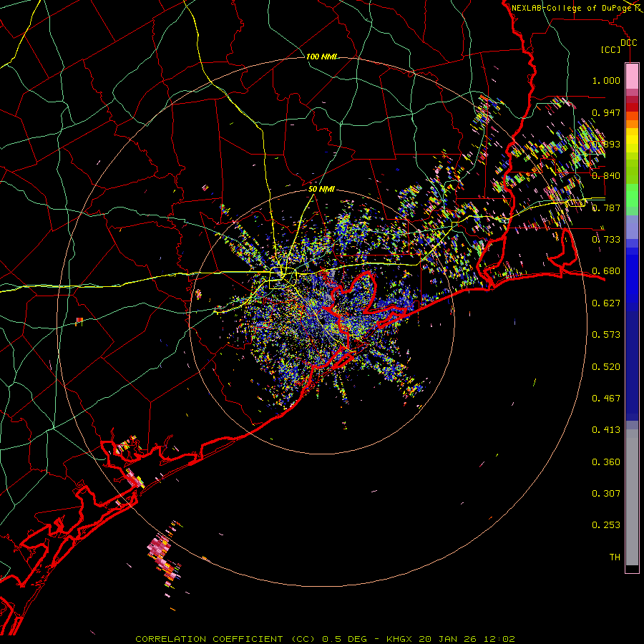This screenshot has width=644, height=644.
Task: Click the 0.360 scale value
Action: [x=606, y=462]
